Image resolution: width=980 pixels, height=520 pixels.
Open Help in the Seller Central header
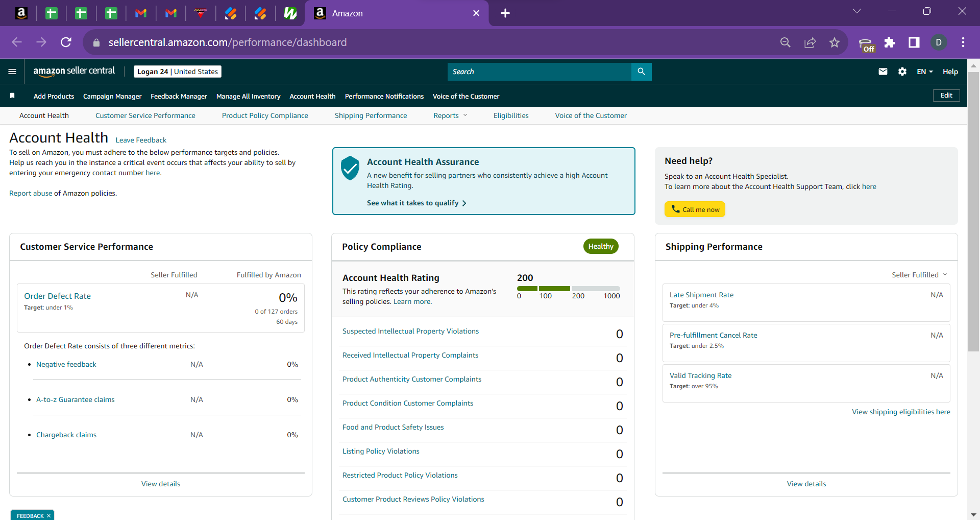[950, 72]
